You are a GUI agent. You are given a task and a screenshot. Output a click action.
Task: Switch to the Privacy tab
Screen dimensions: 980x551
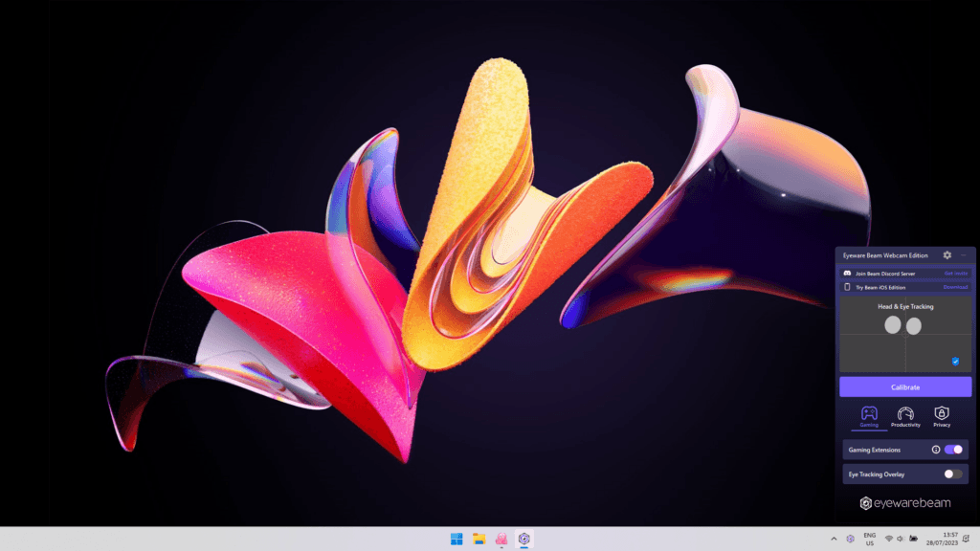(942, 417)
